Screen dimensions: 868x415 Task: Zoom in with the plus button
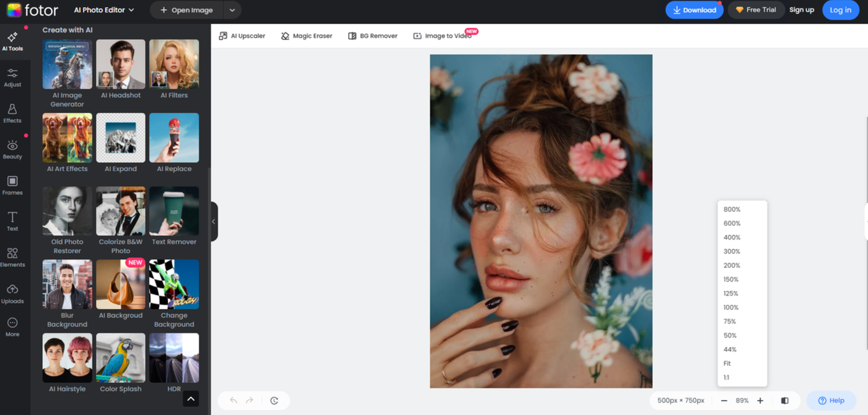click(x=760, y=400)
